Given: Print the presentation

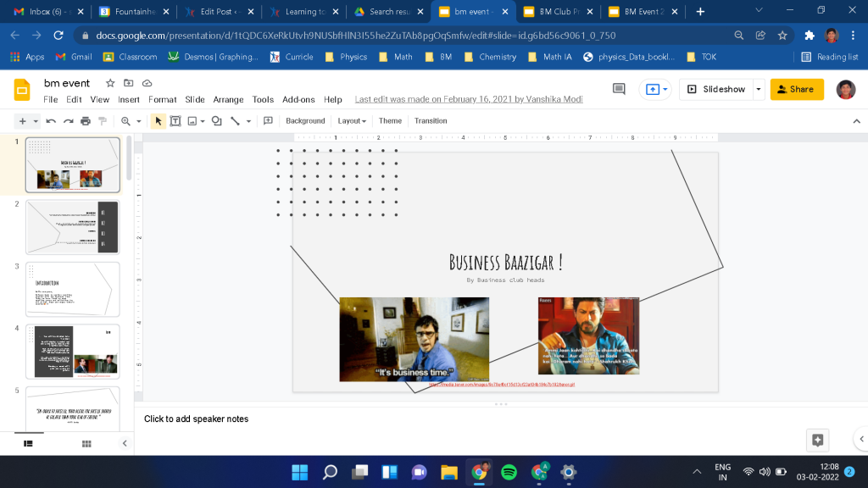Looking at the screenshot, I should (x=86, y=120).
